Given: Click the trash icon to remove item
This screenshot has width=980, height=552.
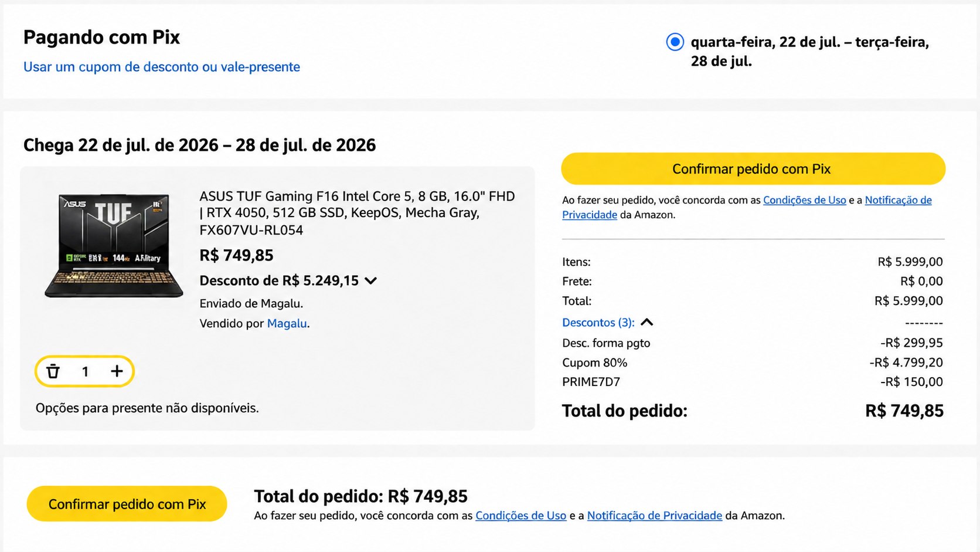Looking at the screenshot, I should tap(53, 371).
